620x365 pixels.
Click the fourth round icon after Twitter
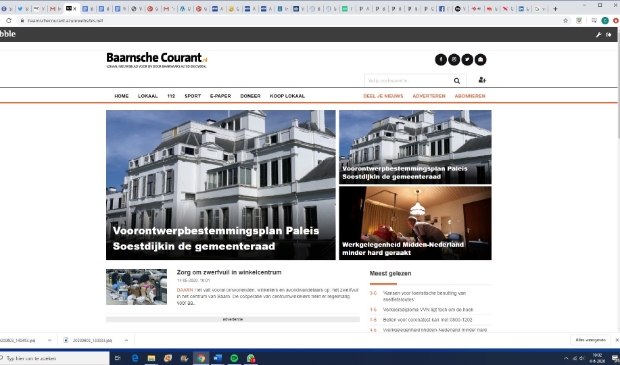pos(480,60)
